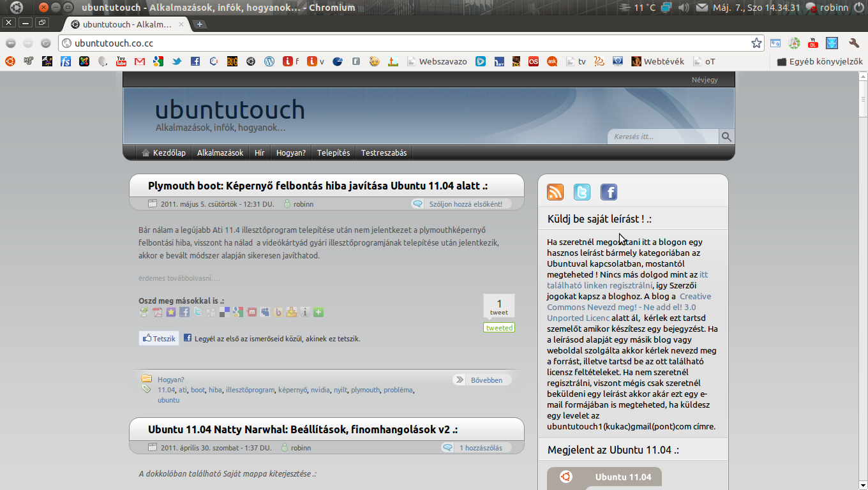The height and width of the screenshot is (490, 868).
Task: Open the WordPress bookmark icon
Action: point(269,61)
